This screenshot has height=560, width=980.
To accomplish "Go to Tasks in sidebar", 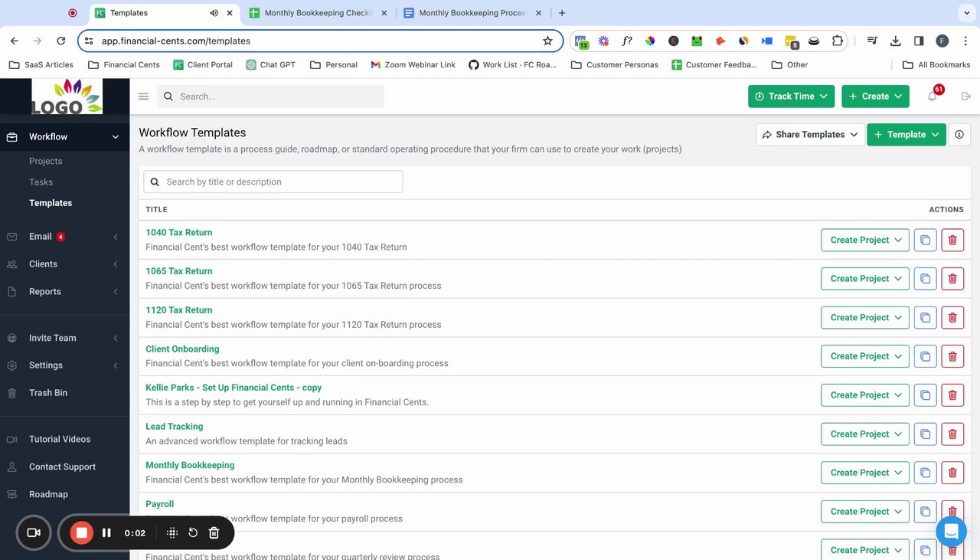I will pyautogui.click(x=41, y=182).
